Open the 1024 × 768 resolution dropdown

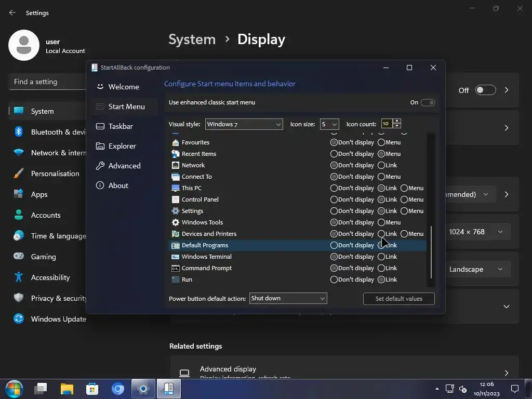(x=476, y=232)
